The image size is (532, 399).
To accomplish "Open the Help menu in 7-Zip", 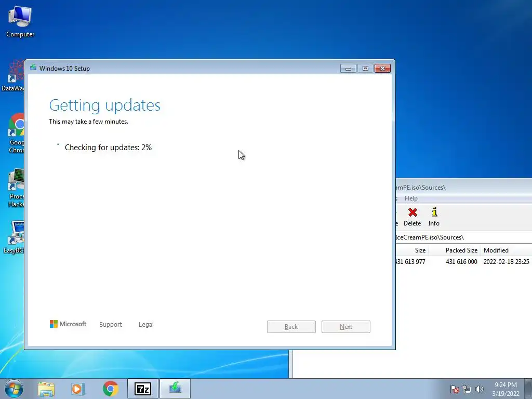I will pos(411,198).
